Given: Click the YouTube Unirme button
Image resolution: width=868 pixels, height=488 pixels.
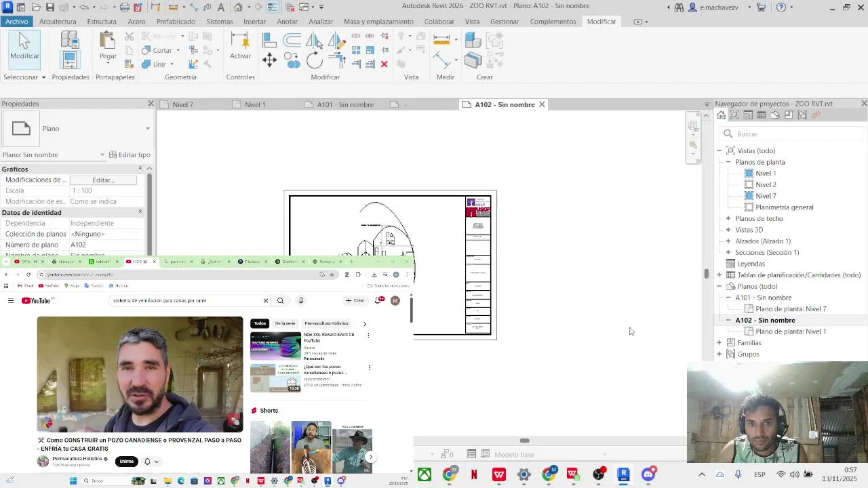Looking at the screenshot, I should coord(127,462).
